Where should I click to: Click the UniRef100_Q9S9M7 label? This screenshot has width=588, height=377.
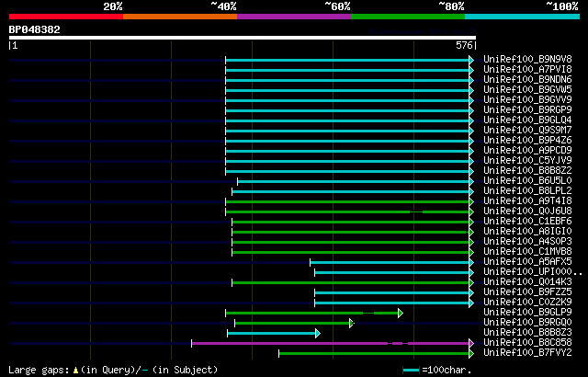tap(527, 131)
